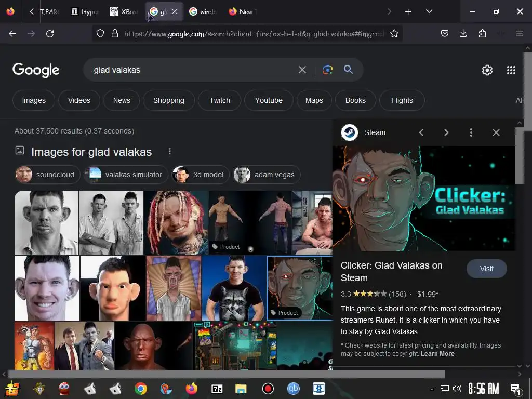Open the Pocket save icon
Image resolution: width=532 pixels, height=399 pixels.
coord(445,33)
